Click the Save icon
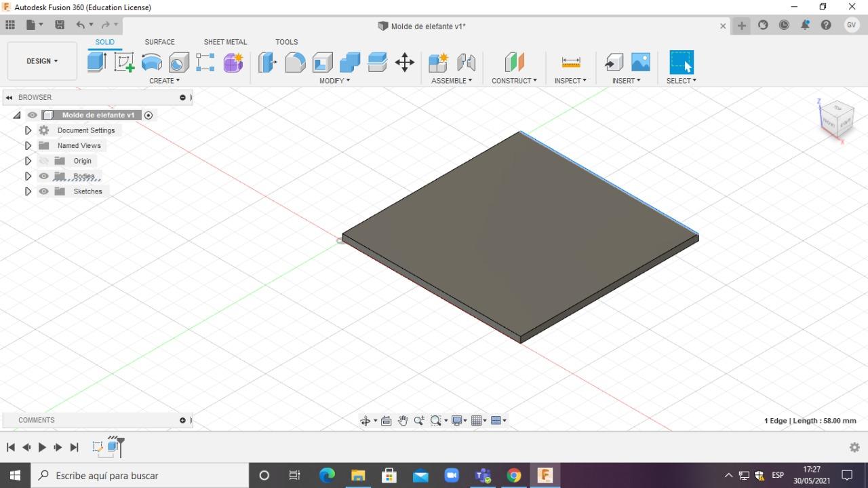The image size is (868, 488). [x=60, y=25]
